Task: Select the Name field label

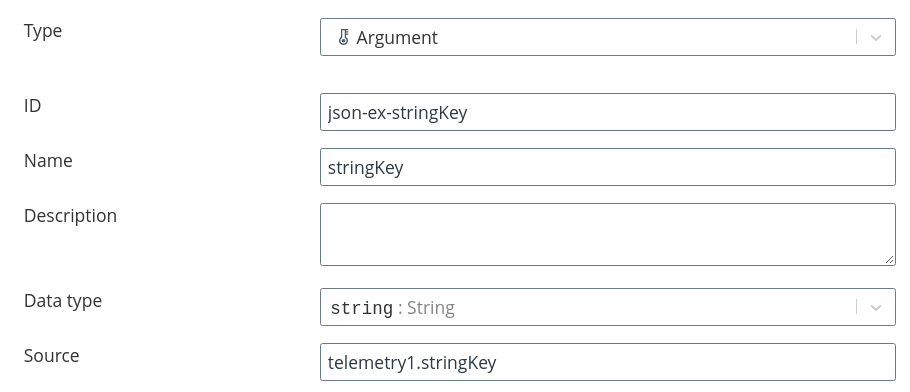Action: pyautogui.click(x=48, y=161)
